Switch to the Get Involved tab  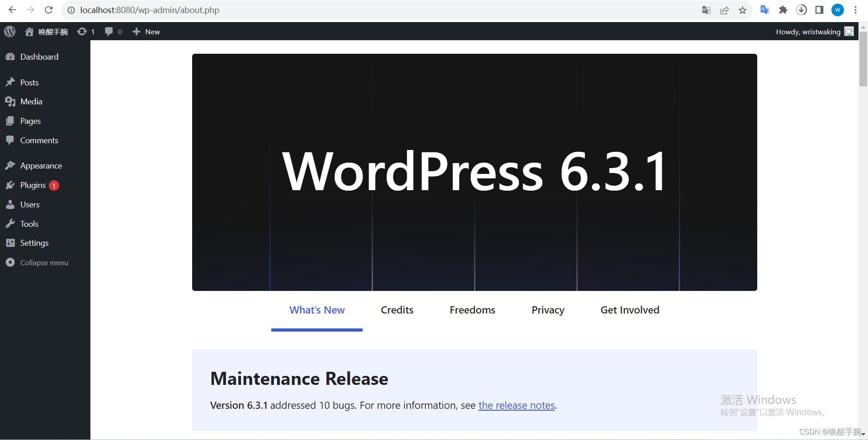tap(630, 310)
